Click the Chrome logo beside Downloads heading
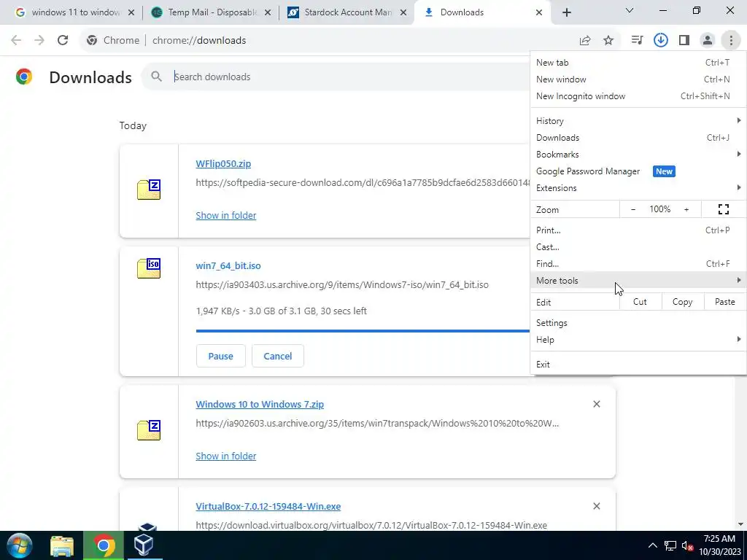This screenshot has height=560, width=747. click(x=24, y=77)
